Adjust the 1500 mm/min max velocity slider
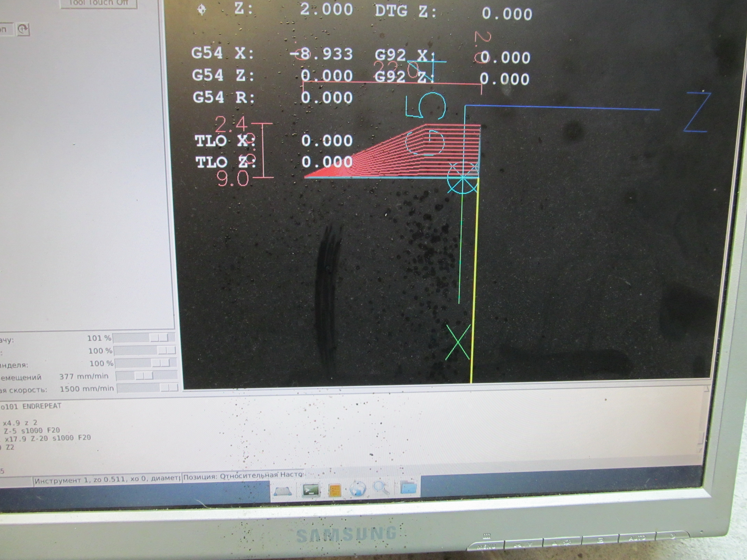Image resolution: width=747 pixels, height=560 pixels. 169,388
